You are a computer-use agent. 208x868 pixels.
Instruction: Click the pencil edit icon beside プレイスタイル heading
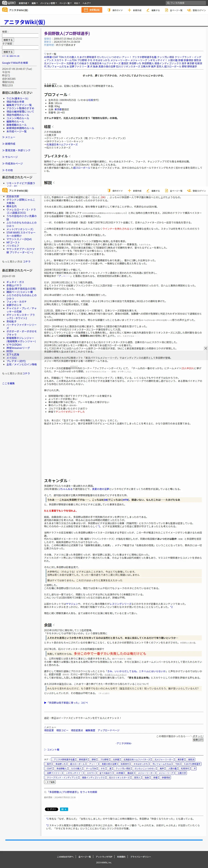70,156
